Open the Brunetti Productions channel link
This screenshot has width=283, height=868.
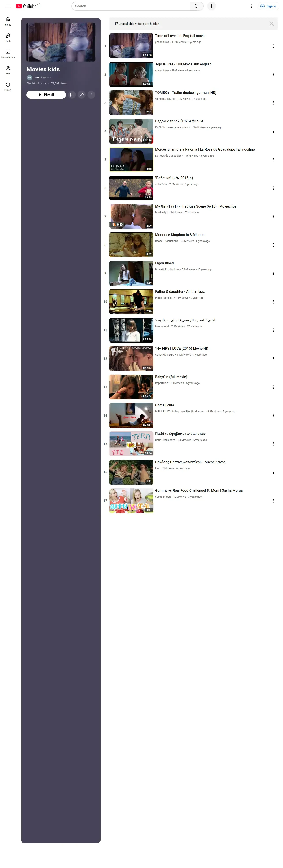coord(167,270)
